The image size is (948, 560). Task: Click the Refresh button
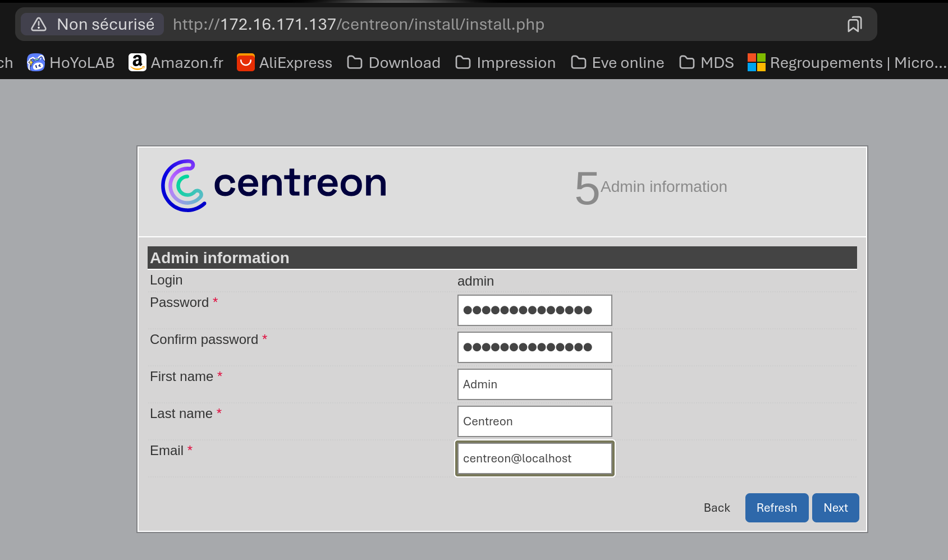point(777,508)
